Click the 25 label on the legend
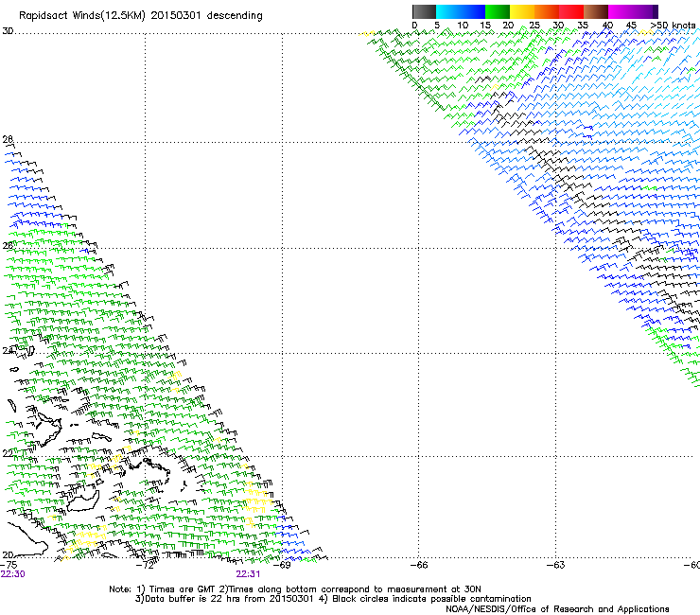This screenshot has height=615, width=700. (534, 26)
